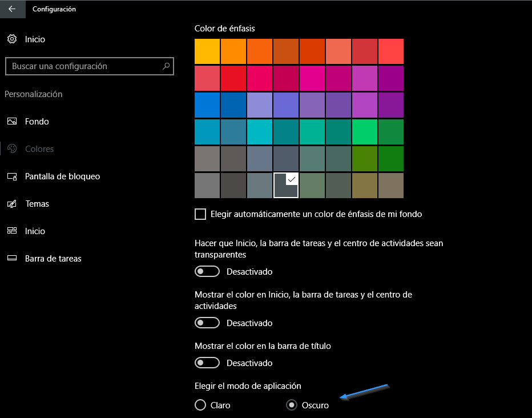Click the Pantalla de bloqueo icon
The width and height of the screenshot is (532, 418).
[12, 176]
